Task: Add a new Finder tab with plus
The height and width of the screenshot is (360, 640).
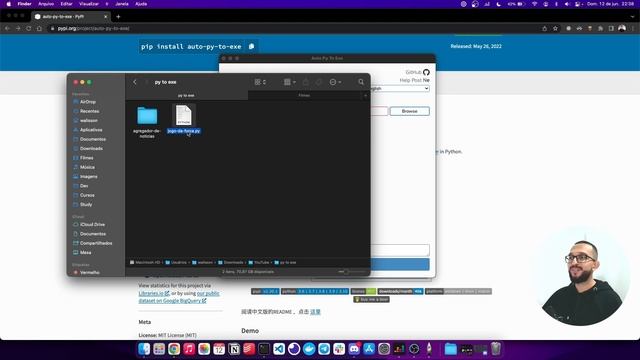Action: 366,96
